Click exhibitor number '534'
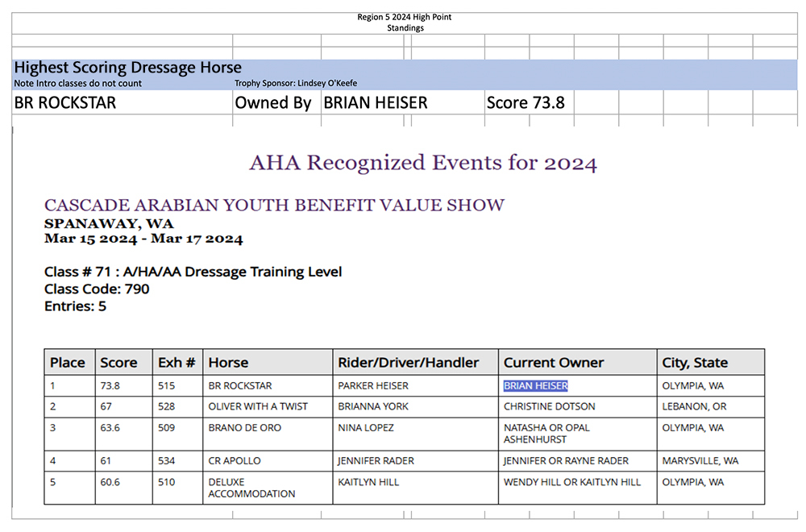Image resolution: width=806 pixels, height=532 pixels. click(167, 461)
